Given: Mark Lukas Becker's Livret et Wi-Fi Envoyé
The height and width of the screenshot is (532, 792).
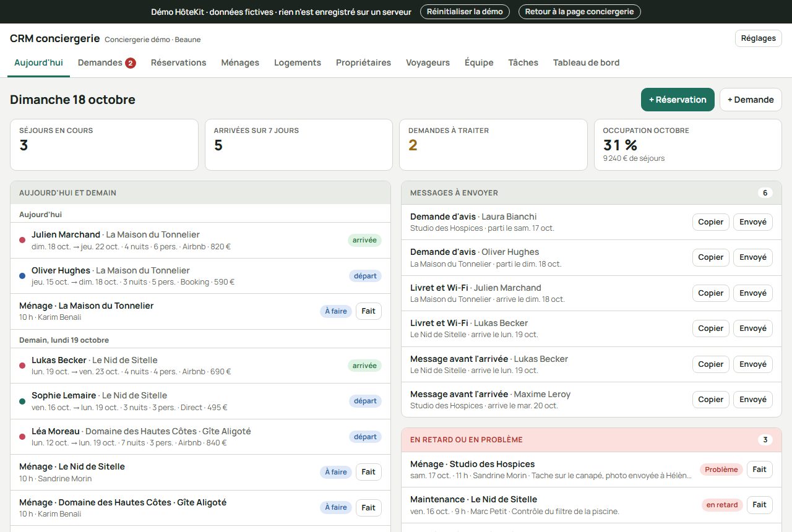Looking at the screenshot, I should 753,328.
